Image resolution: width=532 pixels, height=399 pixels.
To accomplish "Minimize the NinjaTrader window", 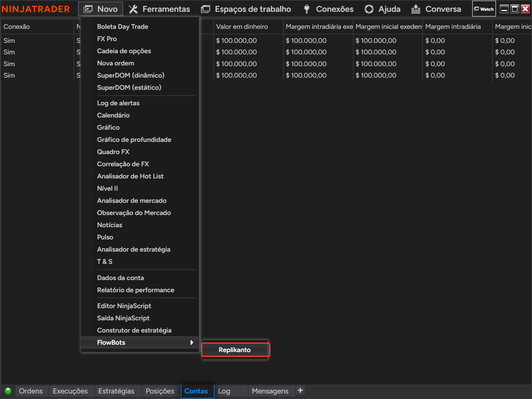I will coord(504,9).
